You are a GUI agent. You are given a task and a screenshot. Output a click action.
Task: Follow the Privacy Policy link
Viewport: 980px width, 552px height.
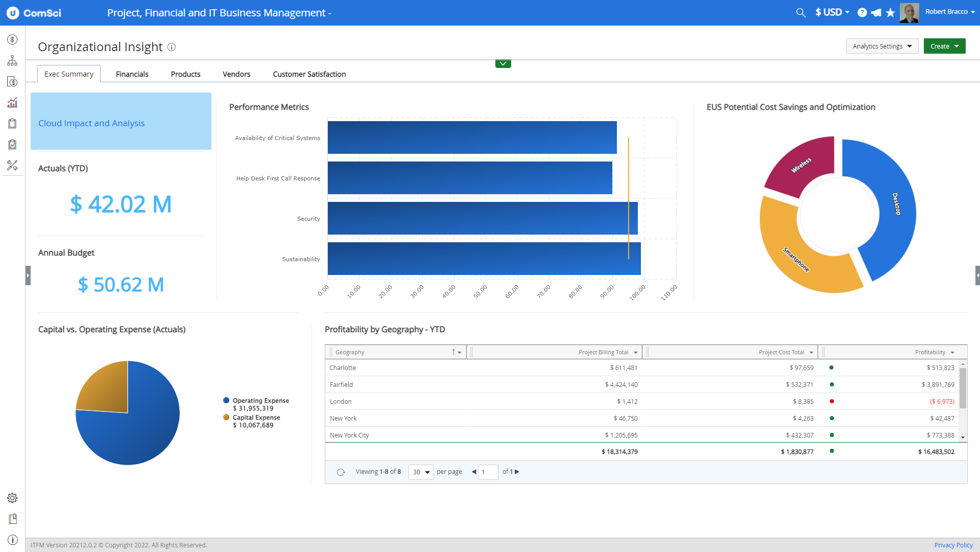coord(953,545)
